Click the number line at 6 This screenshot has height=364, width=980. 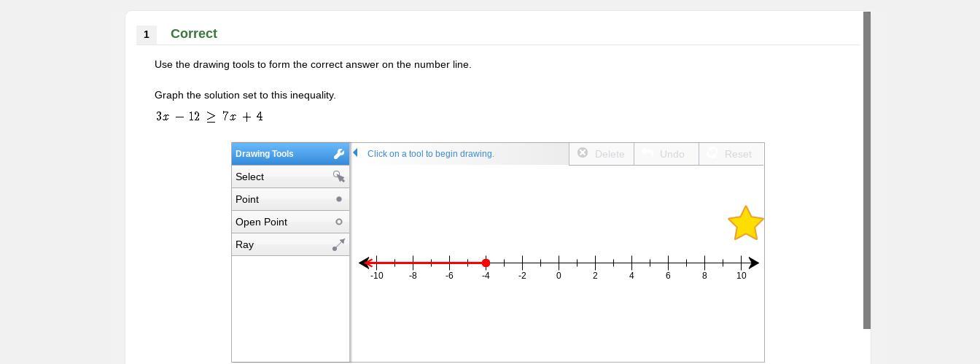pos(668,263)
